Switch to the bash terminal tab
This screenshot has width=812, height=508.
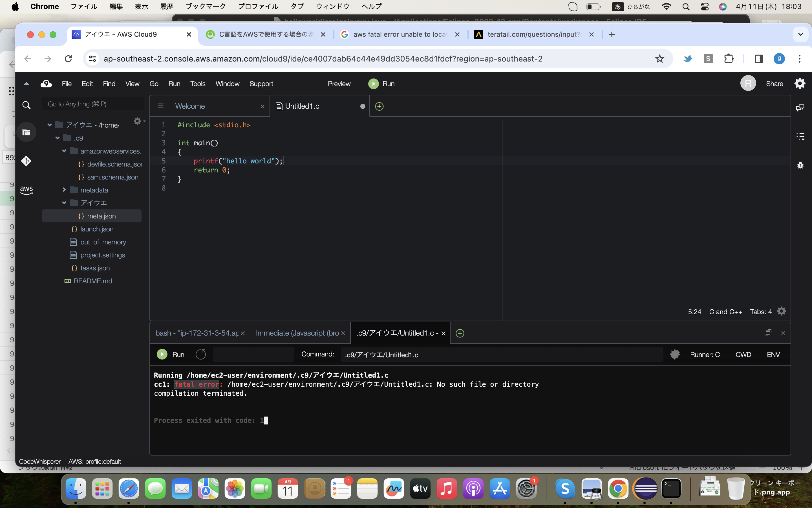coord(197,333)
